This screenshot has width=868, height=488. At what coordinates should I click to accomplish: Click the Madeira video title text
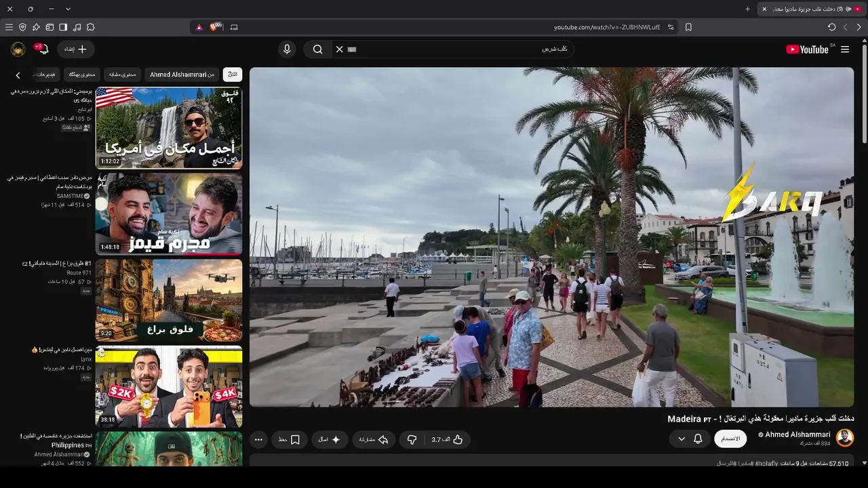760,419
